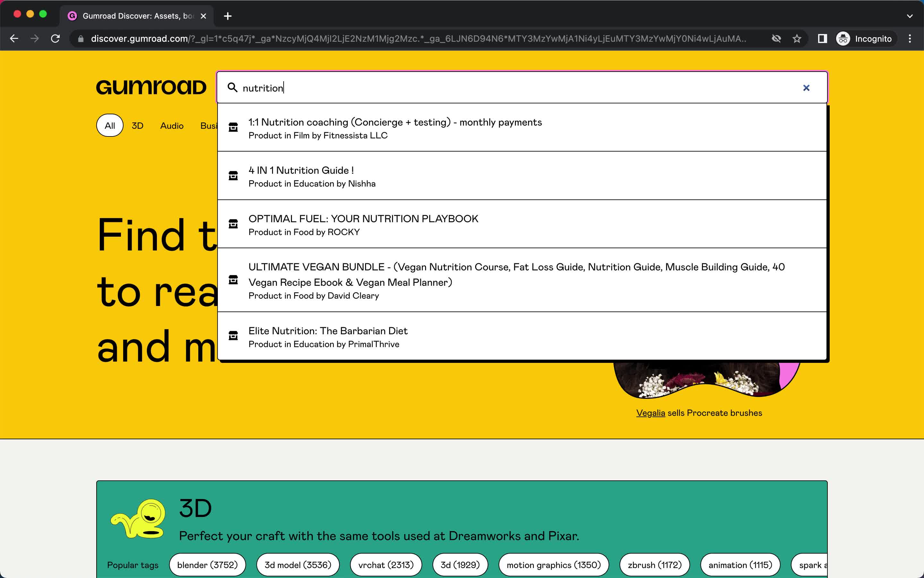Open OPTIMAL FUEL nutrition playbook suggestion
This screenshot has width=924, height=578.
point(522,224)
